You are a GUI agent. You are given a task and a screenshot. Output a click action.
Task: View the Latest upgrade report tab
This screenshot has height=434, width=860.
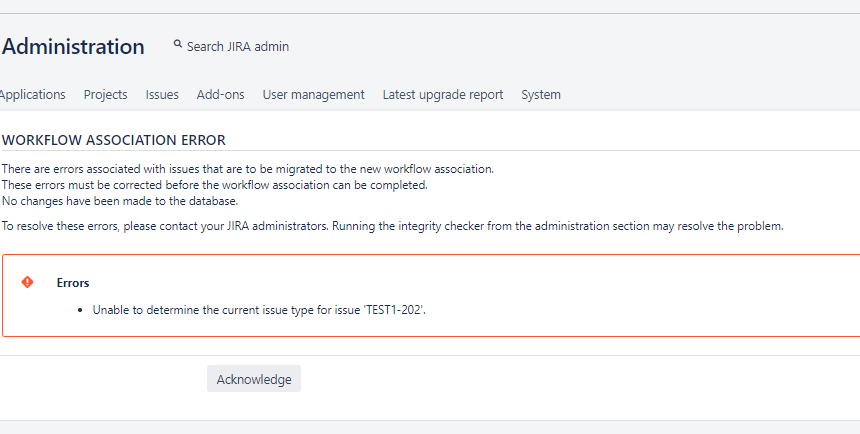coord(443,94)
